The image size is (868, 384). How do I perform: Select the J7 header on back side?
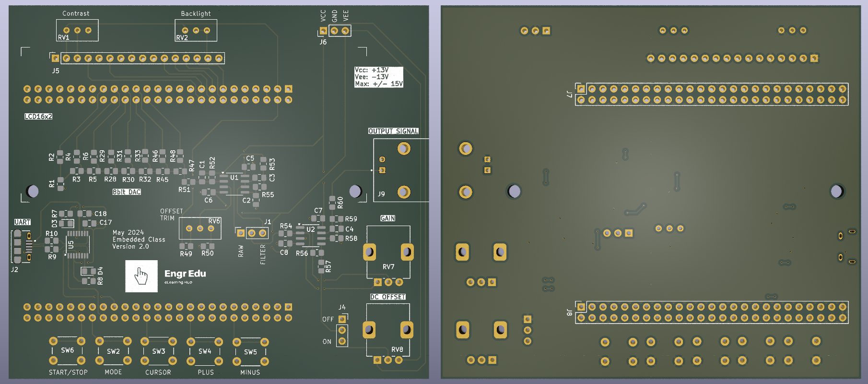click(x=712, y=95)
